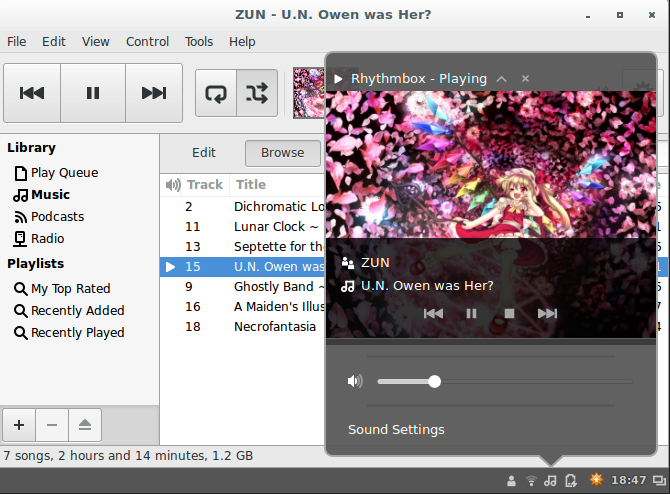Select Music in the library sidebar
The width and height of the screenshot is (670, 494).
(x=41, y=195)
